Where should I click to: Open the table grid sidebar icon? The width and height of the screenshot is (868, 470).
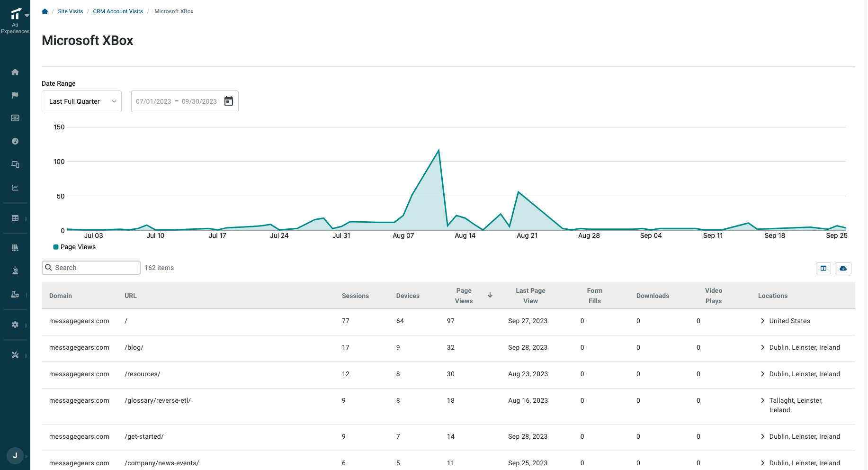(x=15, y=218)
